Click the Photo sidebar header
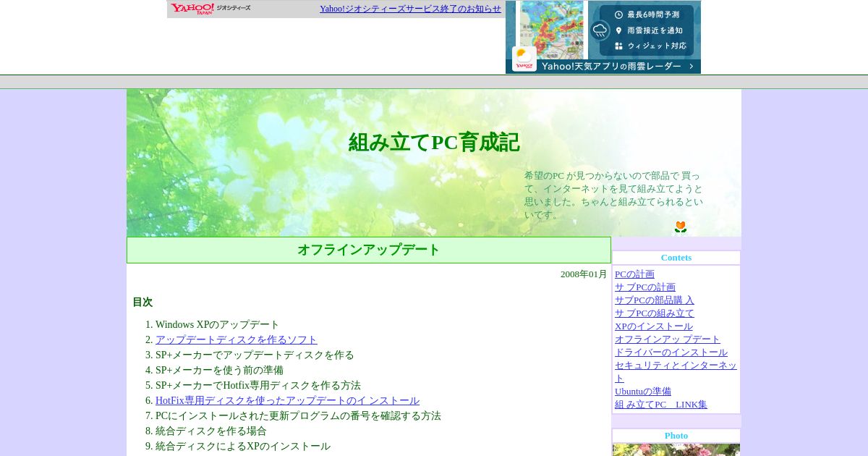 click(676, 436)
